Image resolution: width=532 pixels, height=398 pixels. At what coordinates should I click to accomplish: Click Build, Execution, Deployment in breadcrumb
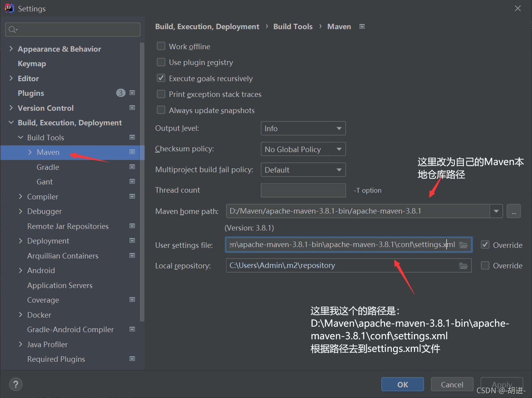(207, 26)
